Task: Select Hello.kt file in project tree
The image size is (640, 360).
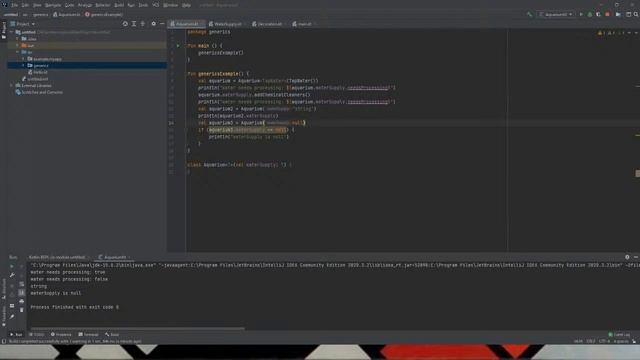Action: pyautogui.click(x=37, y=72)
